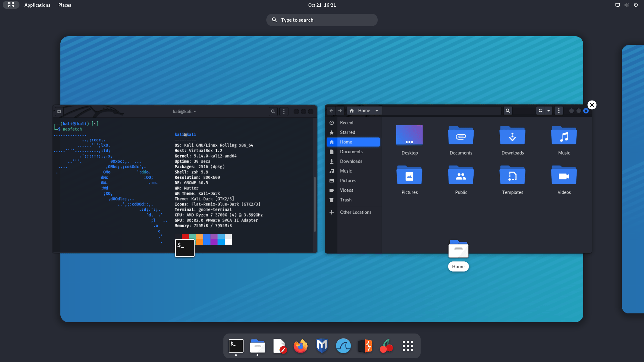Click search icon in file manager
The height and width of the screenshot is (362, 644).
[x=508, y=111]
